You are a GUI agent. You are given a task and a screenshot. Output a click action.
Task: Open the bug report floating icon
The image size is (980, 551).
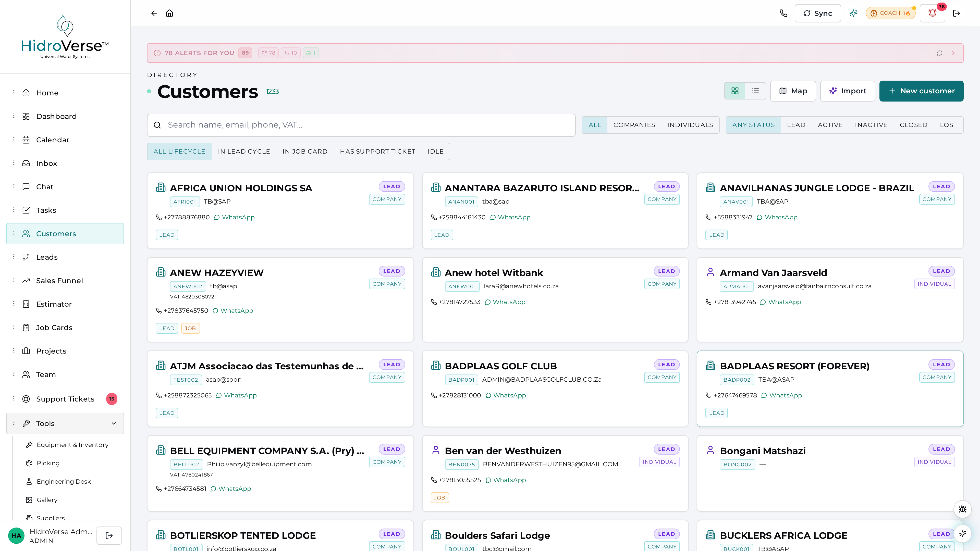962,509
